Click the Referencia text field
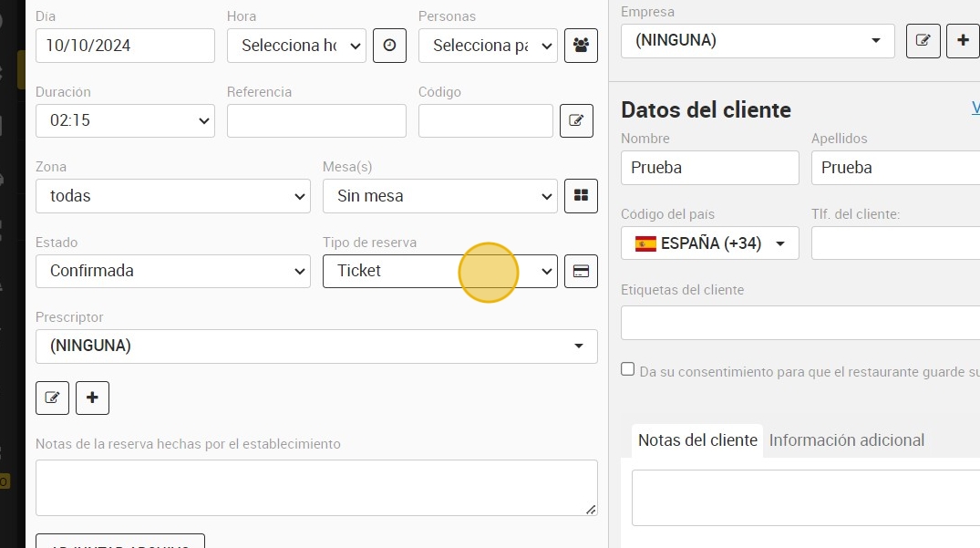Image resolution: width=980 pixels, height=548 pixels. 316,120
